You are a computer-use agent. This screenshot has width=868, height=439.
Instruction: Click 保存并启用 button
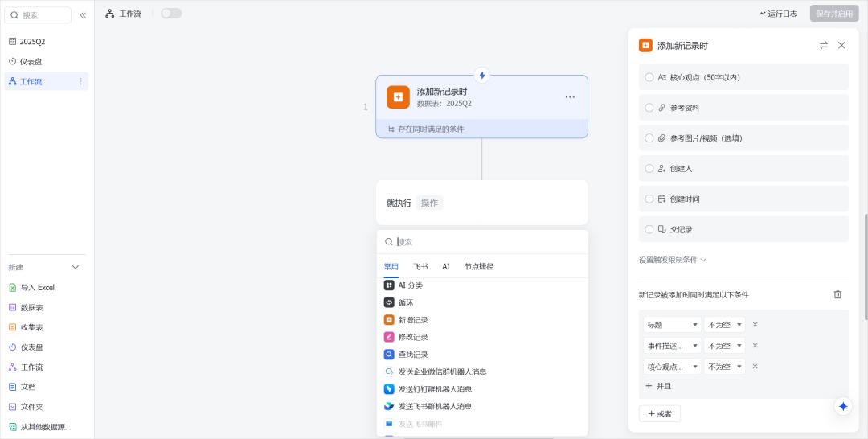pos(834,14)
